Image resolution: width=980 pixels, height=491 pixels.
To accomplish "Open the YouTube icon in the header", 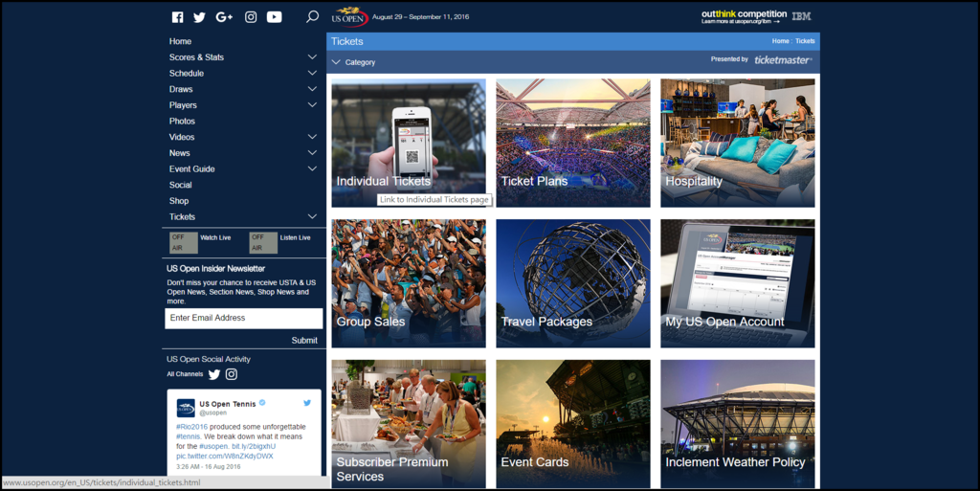I will pyautogui.click(x=275, y=17).
